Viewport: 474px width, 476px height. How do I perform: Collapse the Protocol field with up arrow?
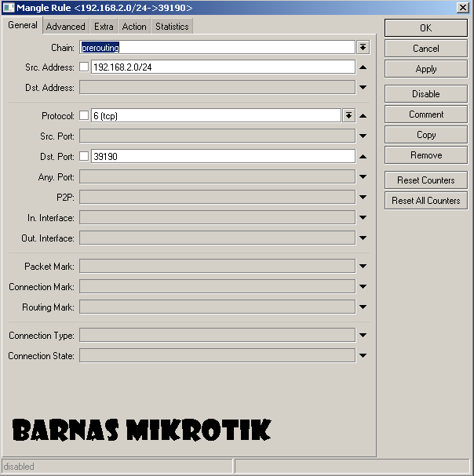(363, 115)
